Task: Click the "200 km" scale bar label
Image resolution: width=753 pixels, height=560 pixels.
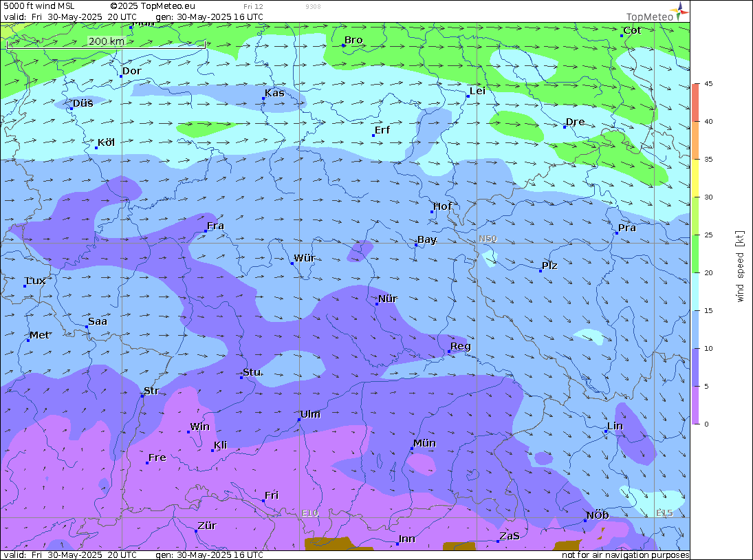Action: pyautogui.click(x=107, y=41)
